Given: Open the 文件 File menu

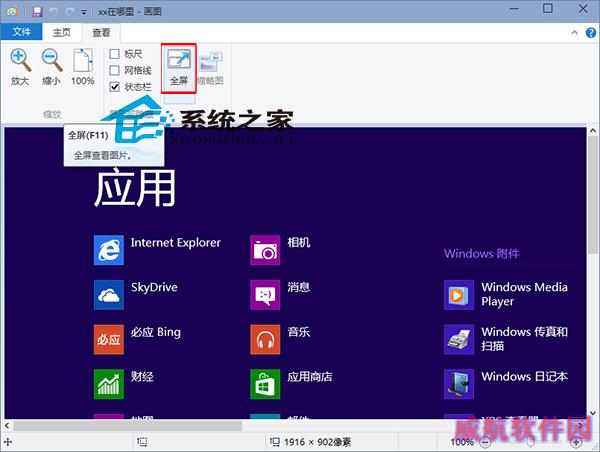Looking at the screenshot, I should (x=21, y=32).
